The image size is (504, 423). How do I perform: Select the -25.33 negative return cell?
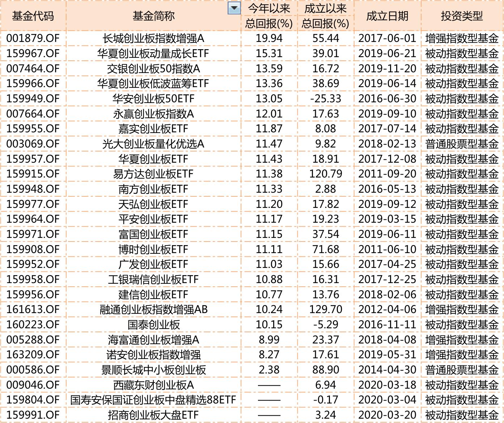[323, 98]
